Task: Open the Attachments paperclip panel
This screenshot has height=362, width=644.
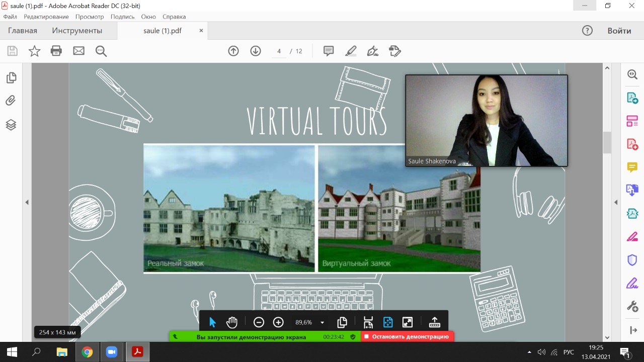Action: 11,101
